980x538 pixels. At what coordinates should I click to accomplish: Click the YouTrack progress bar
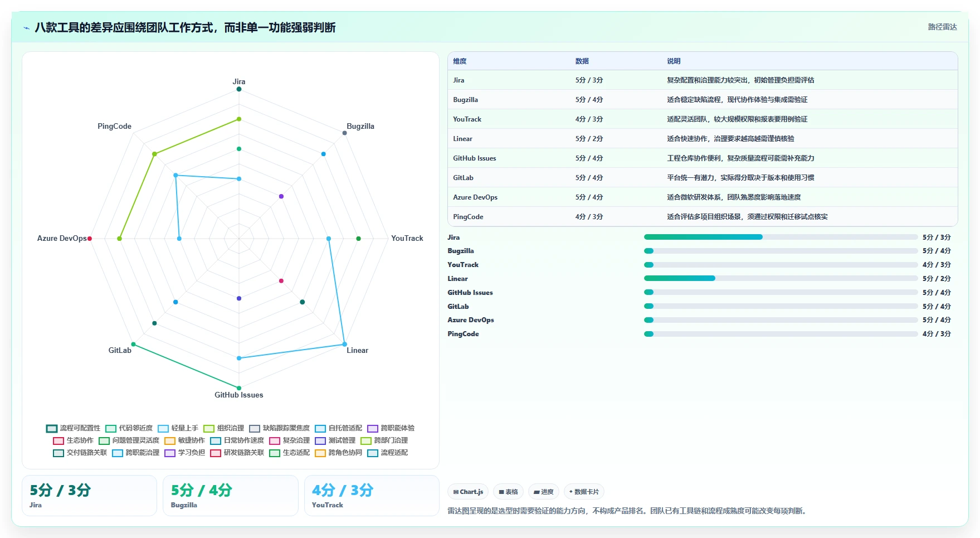click(781, 265)
